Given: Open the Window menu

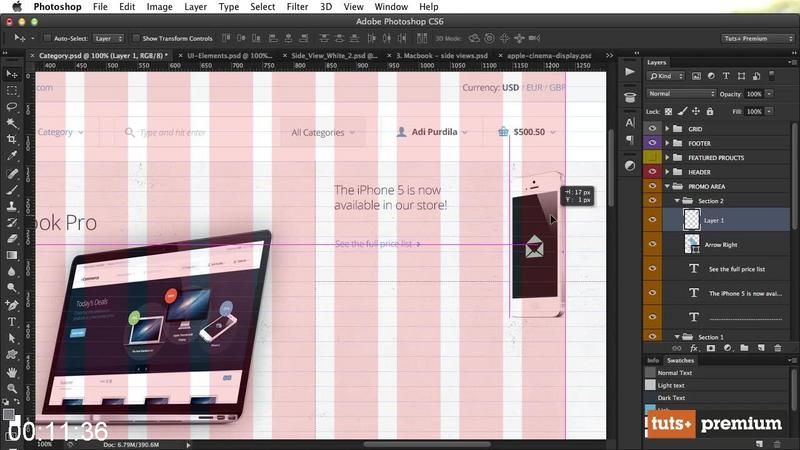Looking at the screenshot, I should [391, 7].
